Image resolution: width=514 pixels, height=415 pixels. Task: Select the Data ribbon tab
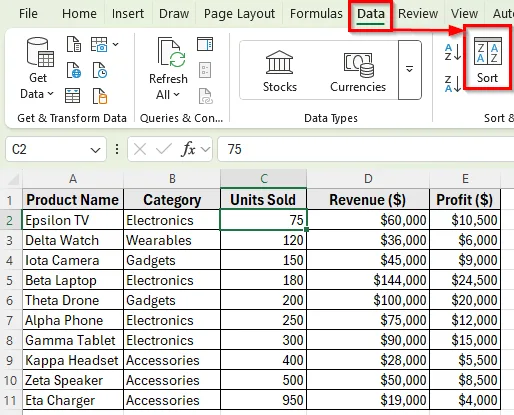[371, 14]
